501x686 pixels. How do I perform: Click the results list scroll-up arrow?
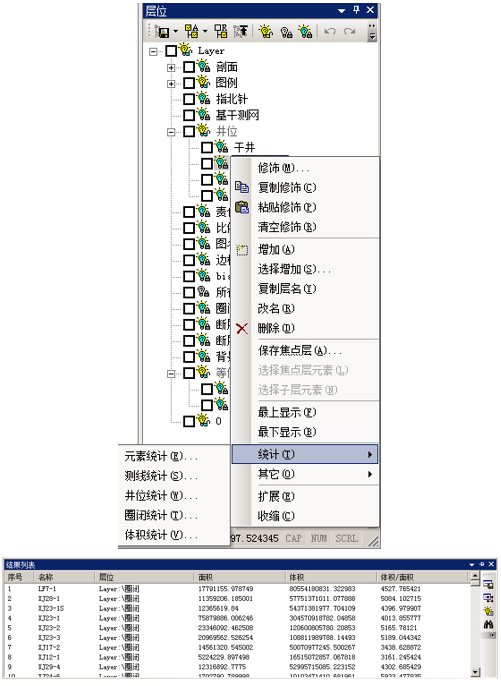point(475,577)
